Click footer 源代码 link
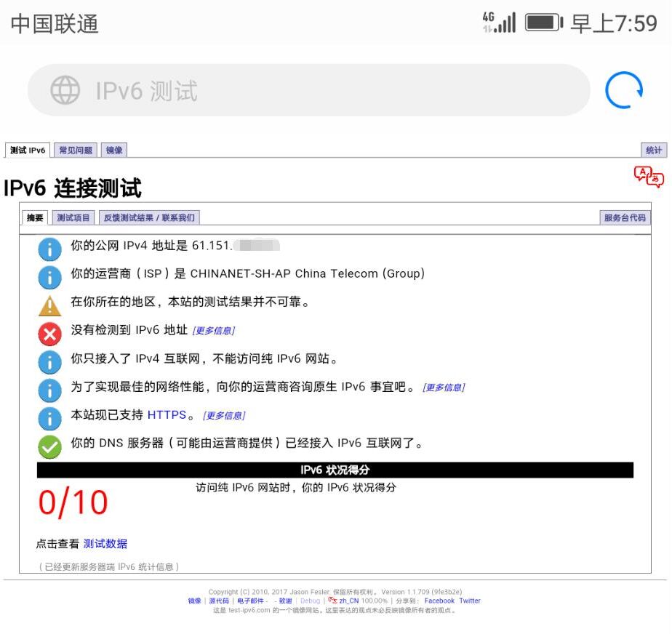The image size is (672, 634). (x=219, y=601)
